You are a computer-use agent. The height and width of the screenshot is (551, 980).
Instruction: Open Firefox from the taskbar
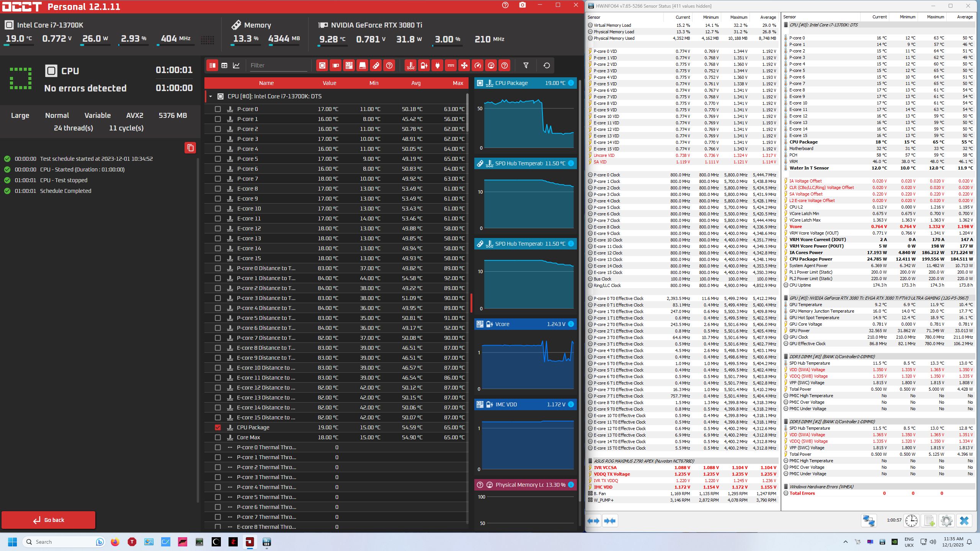pos(115,542)
